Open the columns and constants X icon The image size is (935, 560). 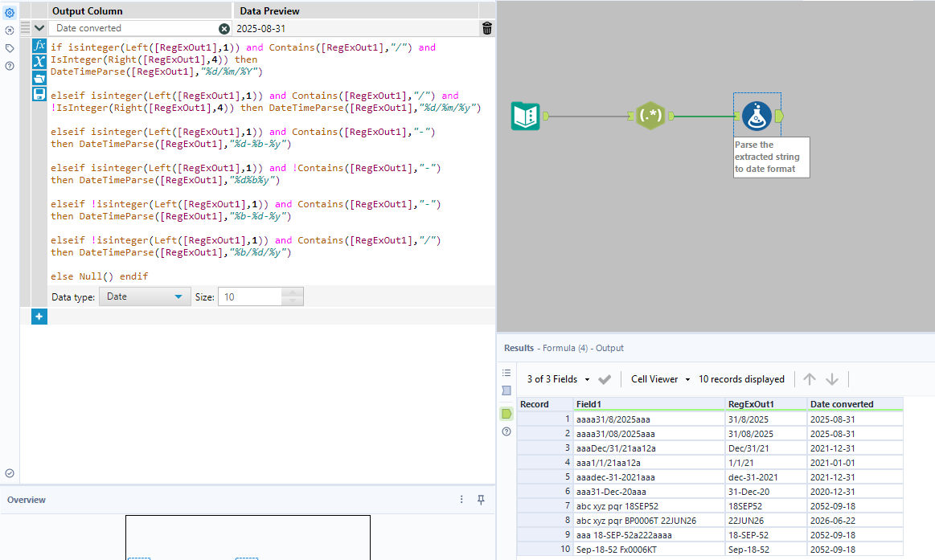pyautogui.click(x=39, y=62)
